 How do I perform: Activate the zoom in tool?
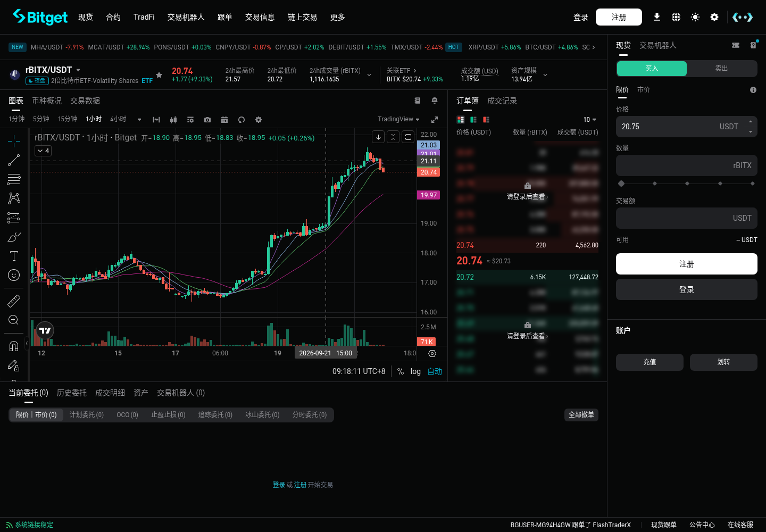coord(14,320)
